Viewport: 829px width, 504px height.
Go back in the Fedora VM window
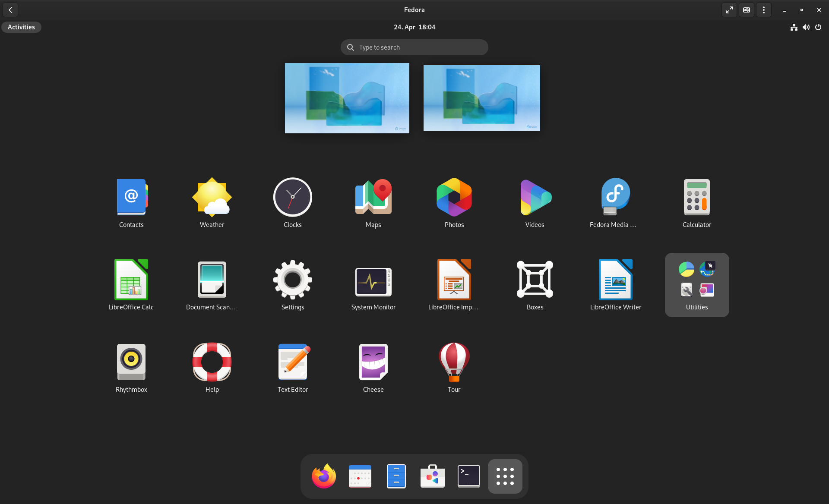point(10,10)
